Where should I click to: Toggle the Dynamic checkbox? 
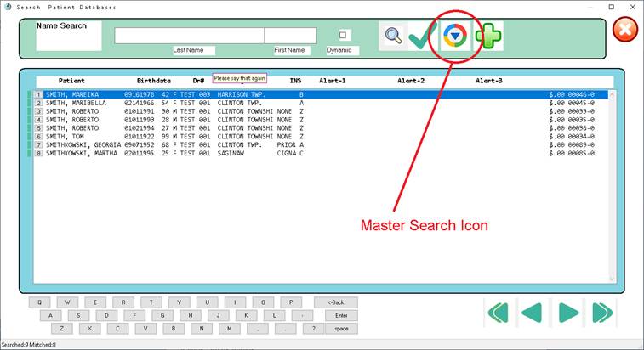344,36
